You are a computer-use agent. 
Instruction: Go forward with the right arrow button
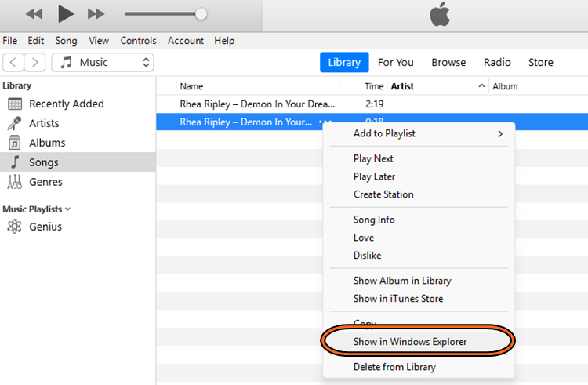34,62
